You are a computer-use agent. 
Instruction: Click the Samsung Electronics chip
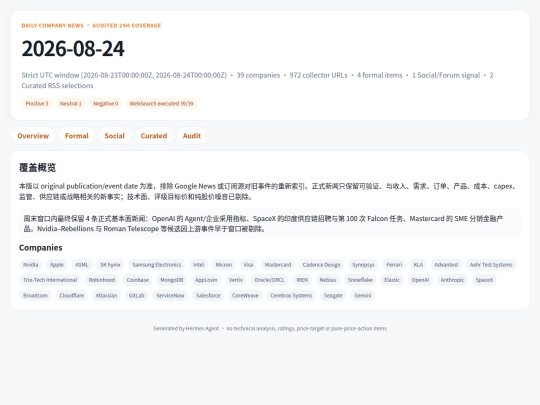pos(157,265)
